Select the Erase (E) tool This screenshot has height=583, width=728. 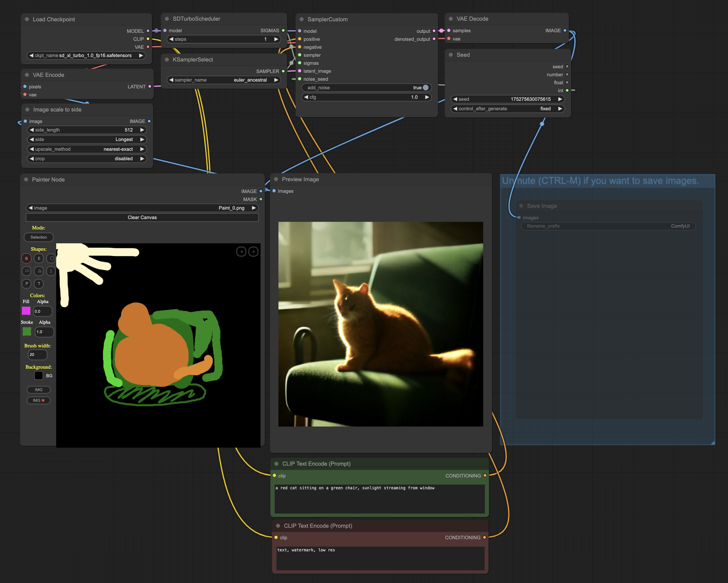39,258
